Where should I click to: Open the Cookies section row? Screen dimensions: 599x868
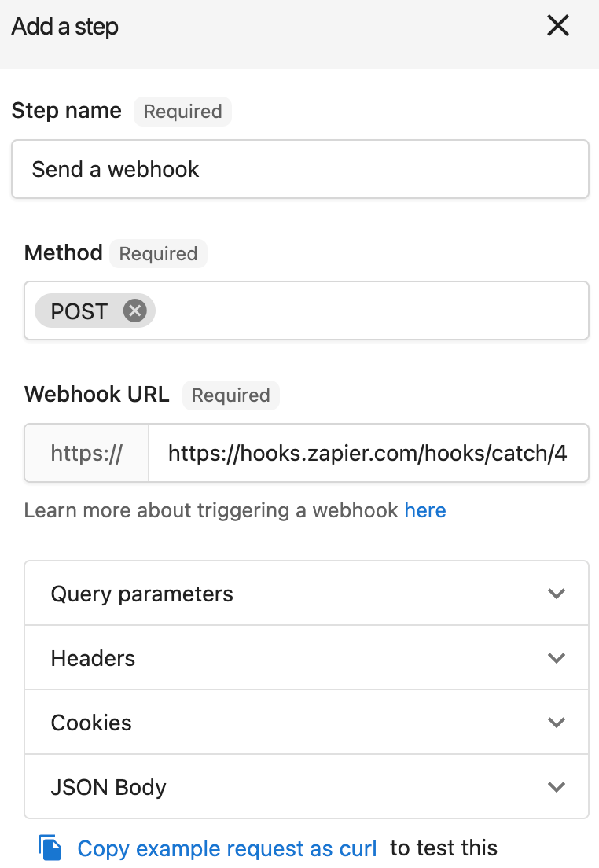click(306, 723)
